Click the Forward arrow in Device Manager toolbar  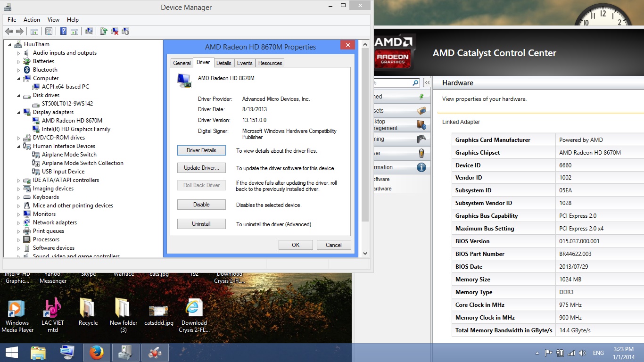[19, 31]
